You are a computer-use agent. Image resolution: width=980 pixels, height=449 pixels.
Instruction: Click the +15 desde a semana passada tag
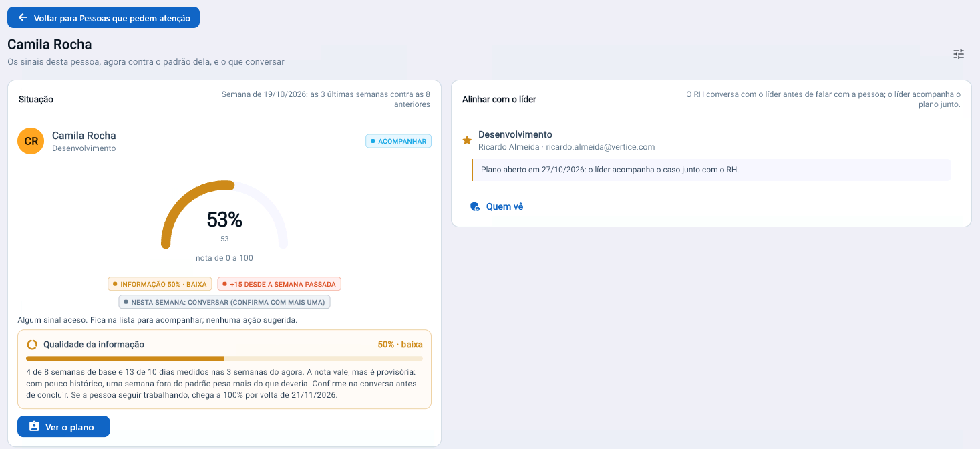[279, 284]
